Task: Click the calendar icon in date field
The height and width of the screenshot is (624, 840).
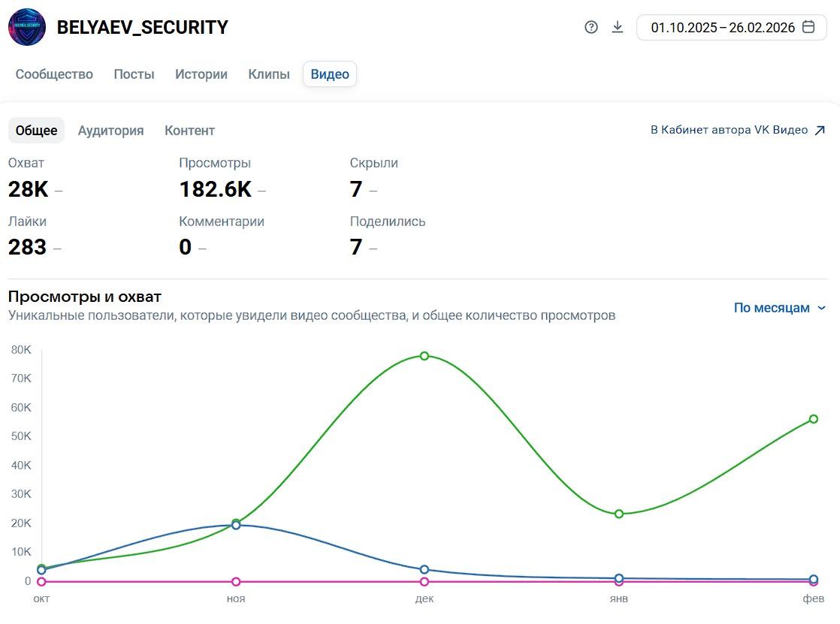Action: pyautogui.click(x=808, y=28)
